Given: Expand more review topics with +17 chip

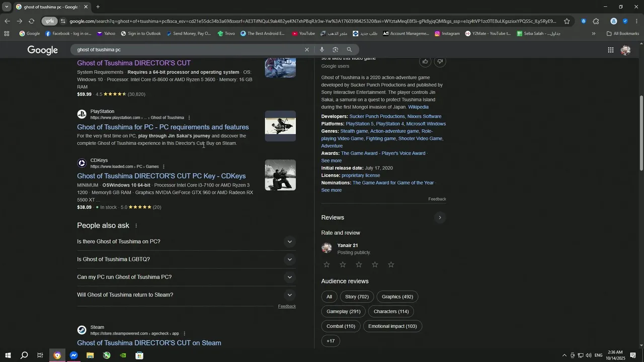Looking at the screenshot, I should click(331, 341).
